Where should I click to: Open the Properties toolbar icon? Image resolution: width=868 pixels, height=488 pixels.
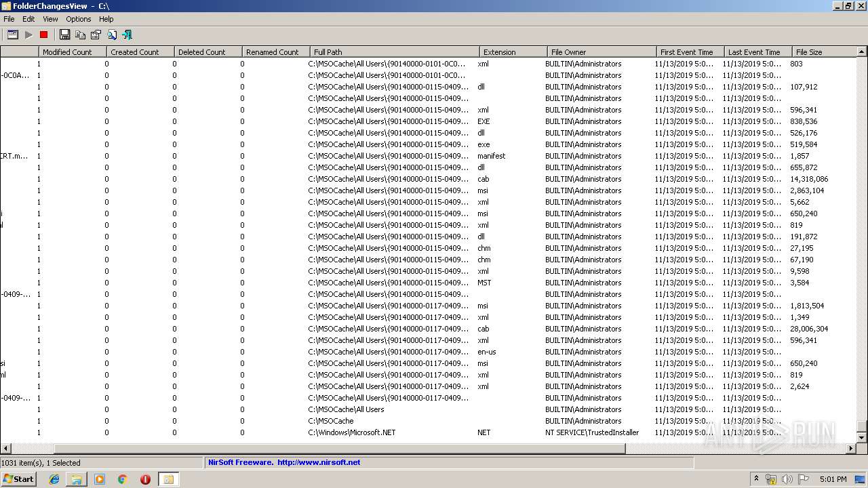[x=96, y=35]
